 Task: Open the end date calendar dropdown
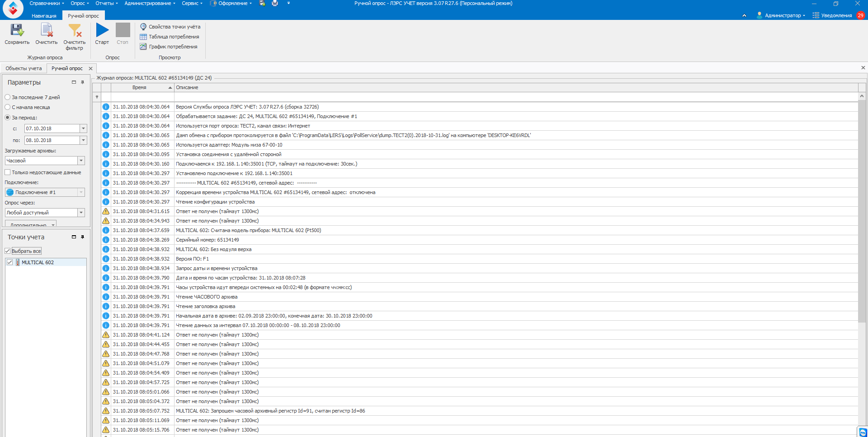pos(83,140)
